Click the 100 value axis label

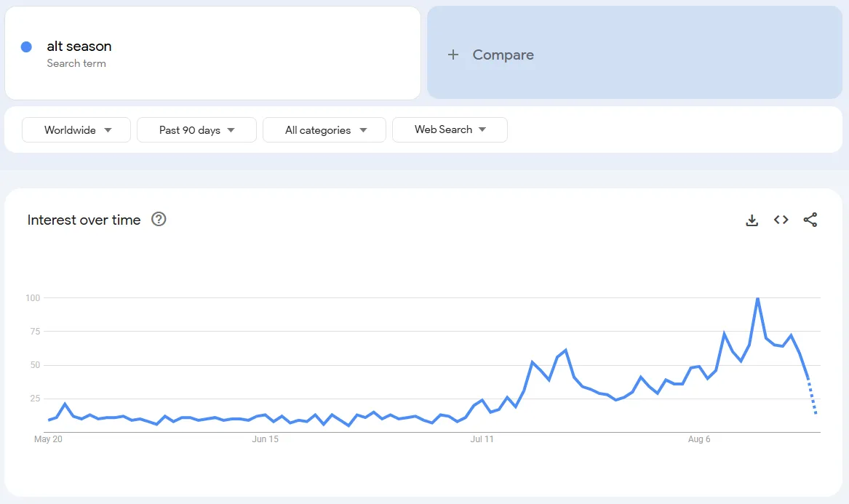[x=32, y=298]
